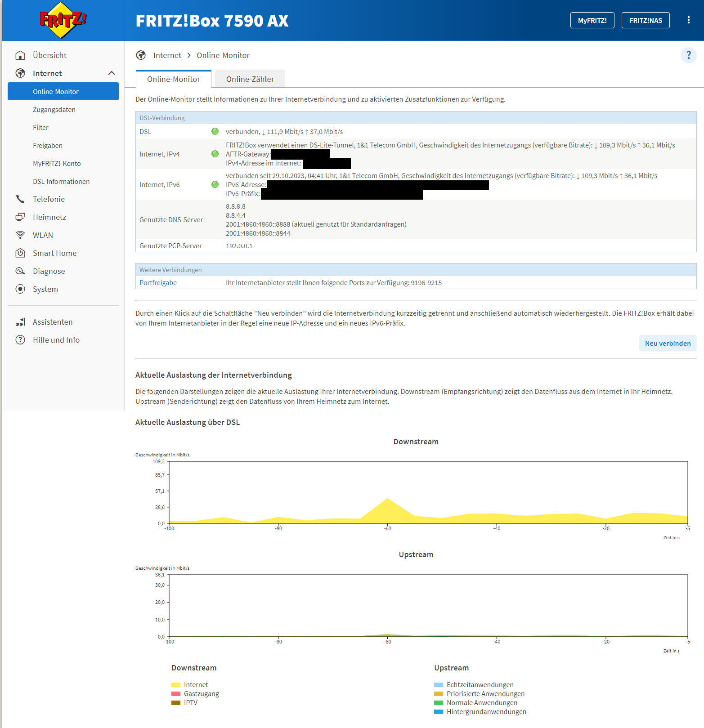Click the WLAN wifi icon
Screen dimensions: 704x728
(x=20, y=235)
